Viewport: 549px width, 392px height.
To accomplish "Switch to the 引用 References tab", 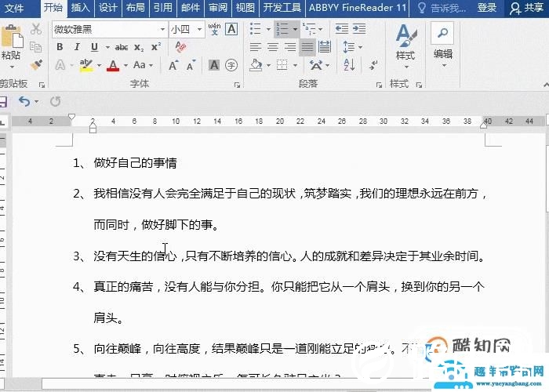I will coord(162,8).
